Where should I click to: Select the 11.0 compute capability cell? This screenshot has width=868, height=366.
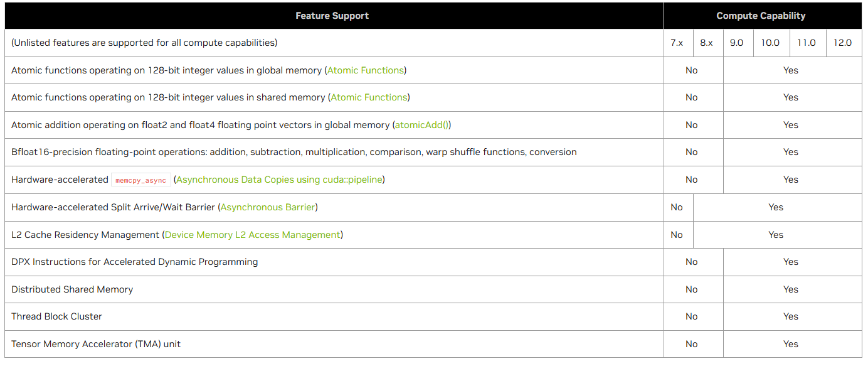click(x=807, y=43)
